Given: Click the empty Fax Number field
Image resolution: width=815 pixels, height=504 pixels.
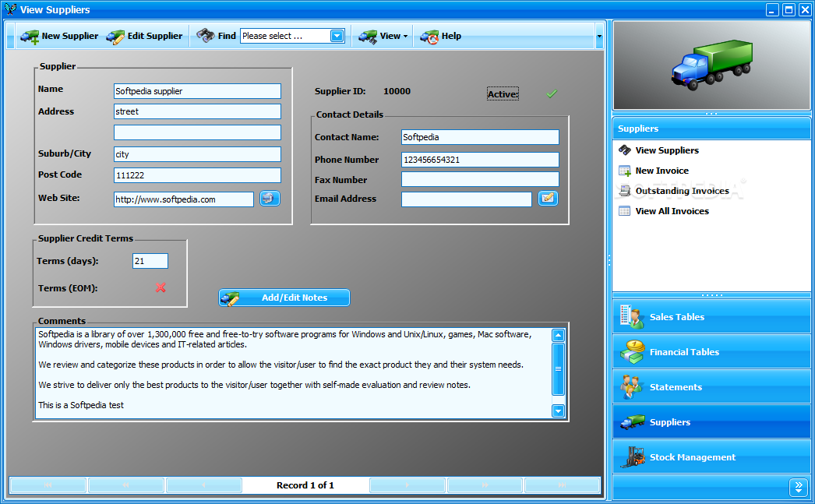Looking at the screenshot, I should point(480,179).
